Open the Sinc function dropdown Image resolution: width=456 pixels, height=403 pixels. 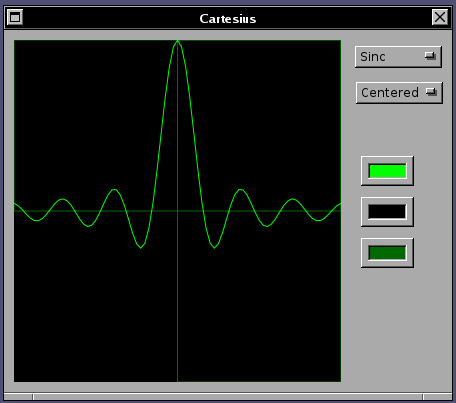click(398, 57)
